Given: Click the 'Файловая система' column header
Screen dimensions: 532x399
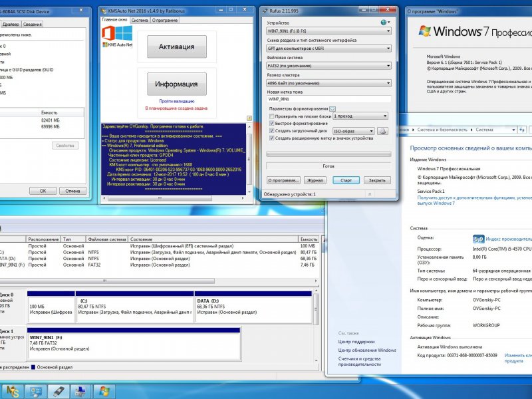Looking at the screenshot, I should click(107, 239).
